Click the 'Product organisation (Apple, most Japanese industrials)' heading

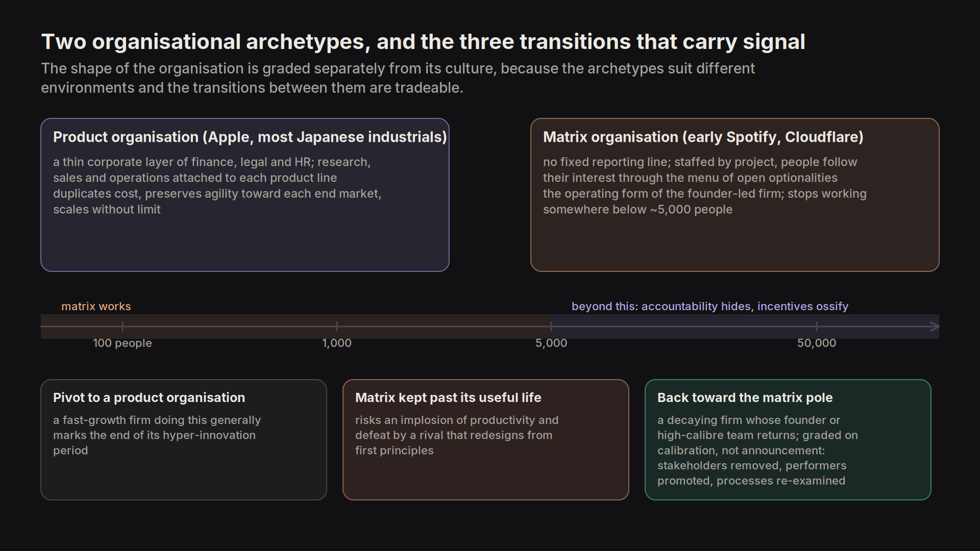pyautogui.click(x=250, y=137)
